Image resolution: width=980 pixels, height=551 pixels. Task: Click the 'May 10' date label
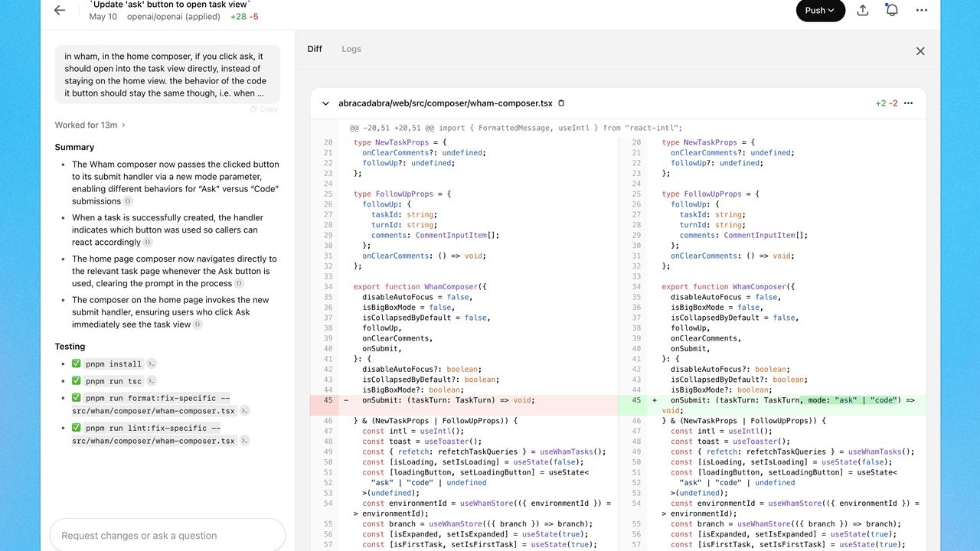(x=103, y=16)
